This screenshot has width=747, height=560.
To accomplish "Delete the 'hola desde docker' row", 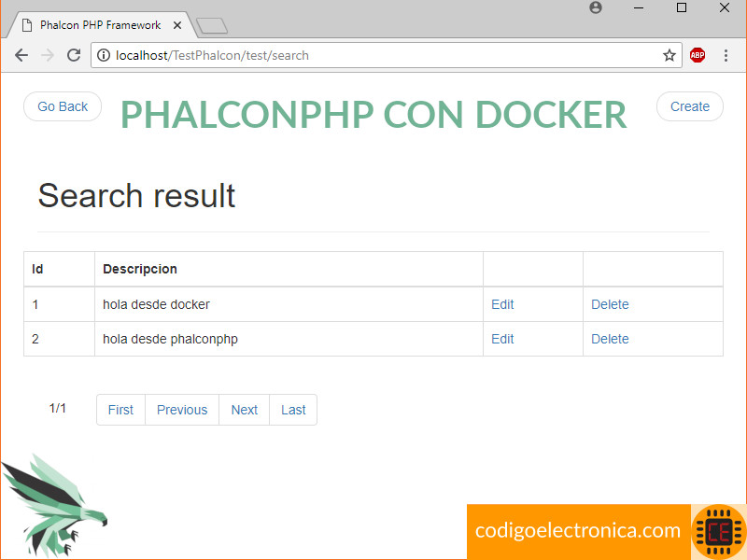I will pyautogui.click(x=610, y=304).
